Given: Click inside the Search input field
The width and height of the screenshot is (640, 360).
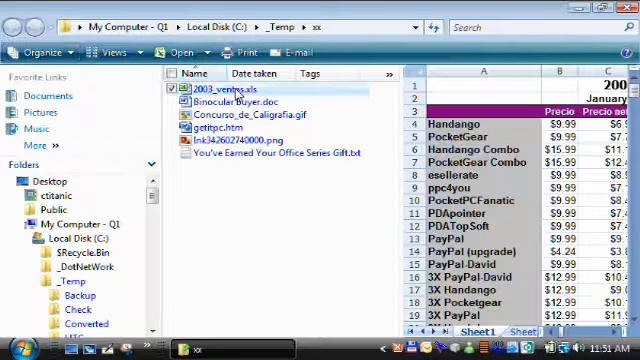Looking at the screenshot, I should [x=537, y=27].
